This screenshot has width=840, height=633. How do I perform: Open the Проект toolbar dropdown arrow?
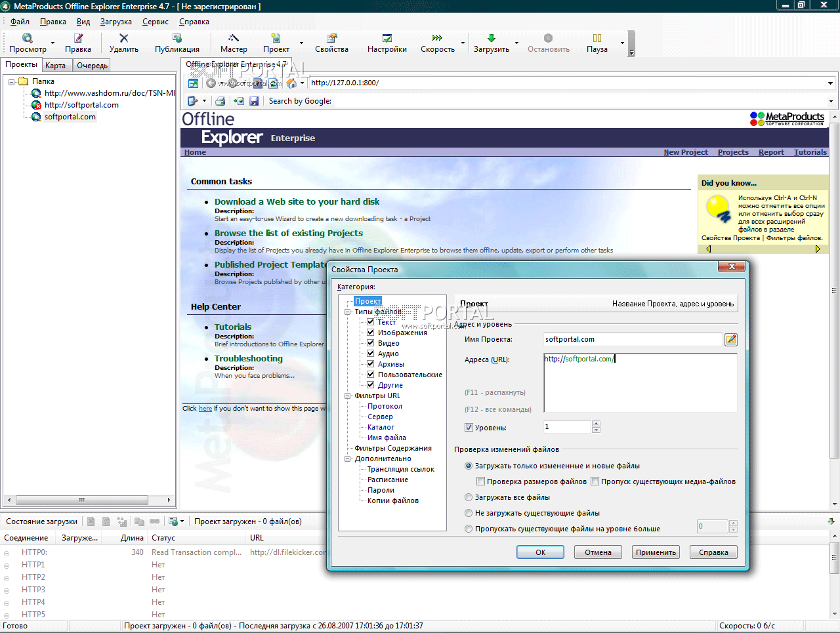301,43
